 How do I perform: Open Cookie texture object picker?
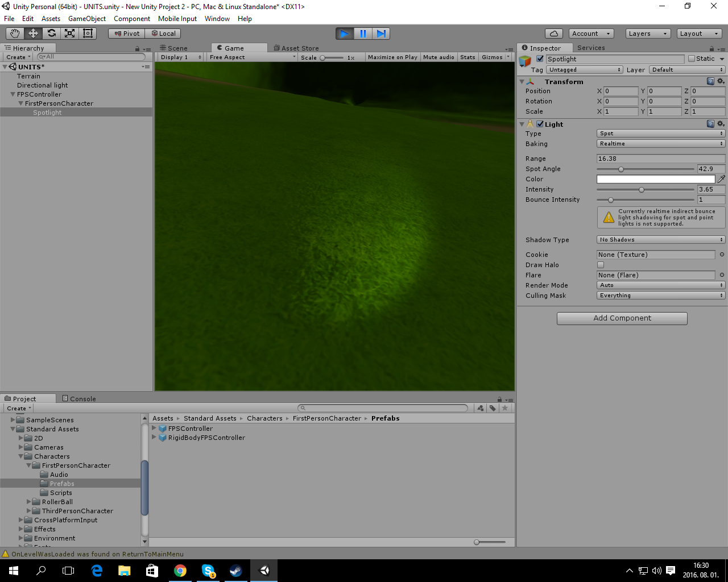coord(722,255)
